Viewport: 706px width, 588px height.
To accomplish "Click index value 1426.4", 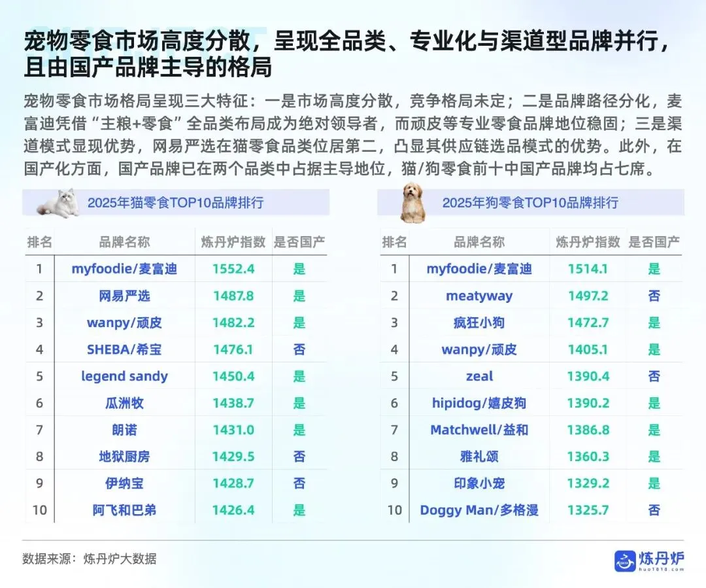I will (233, 511).
